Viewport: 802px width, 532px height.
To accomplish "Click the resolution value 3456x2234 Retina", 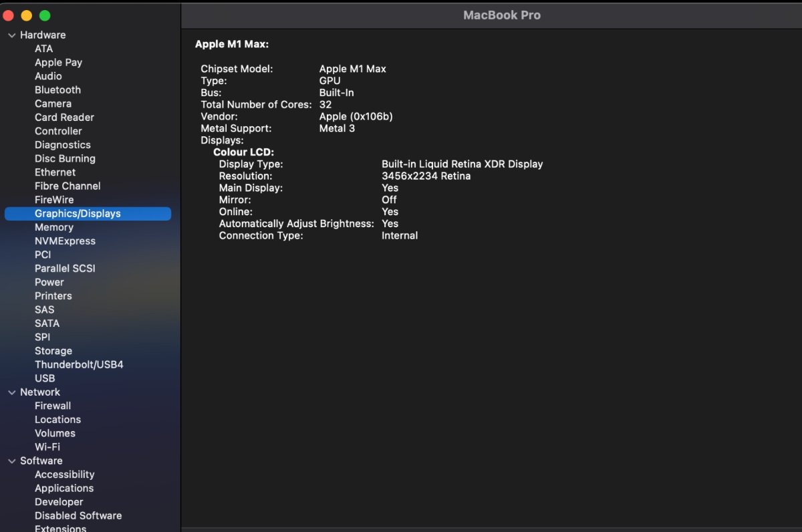I will 426,176.
